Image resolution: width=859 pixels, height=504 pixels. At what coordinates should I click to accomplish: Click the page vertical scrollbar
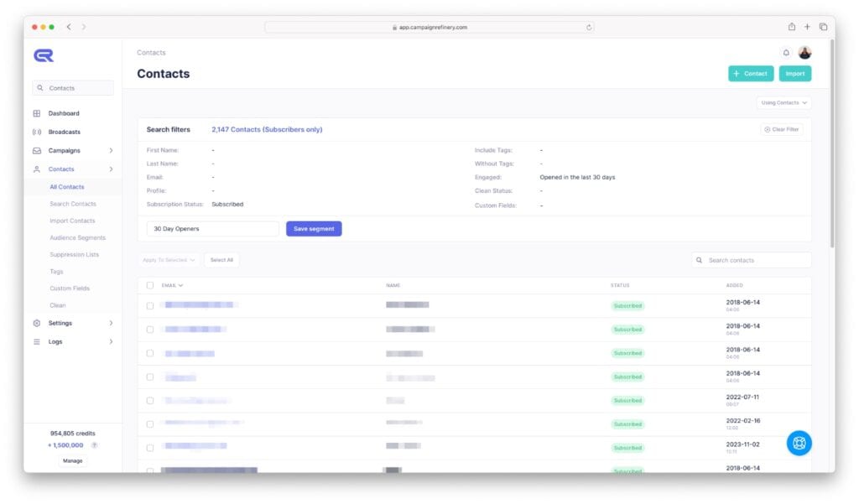pyautogui.click(x=832, y=145)
